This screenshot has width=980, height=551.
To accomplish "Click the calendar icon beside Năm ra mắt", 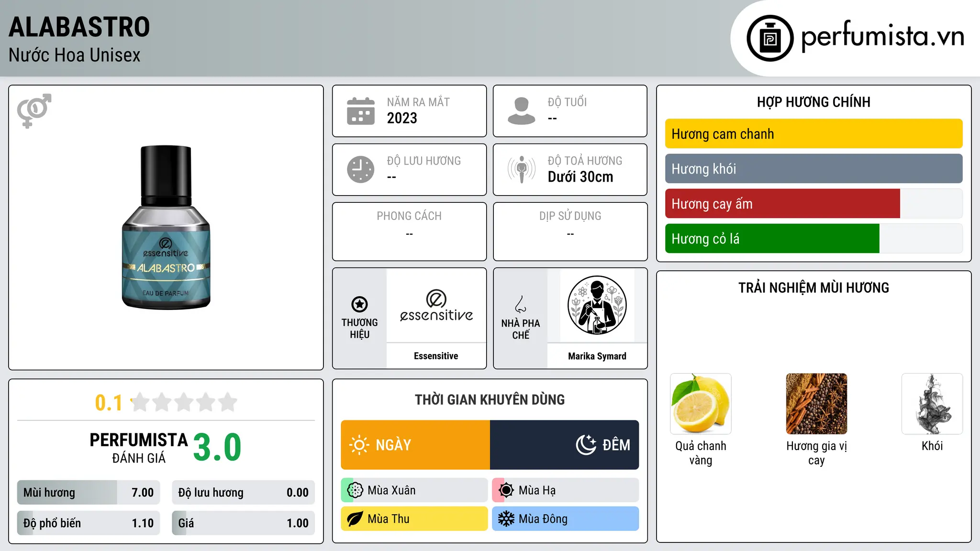I will click(x=361, y=111).
